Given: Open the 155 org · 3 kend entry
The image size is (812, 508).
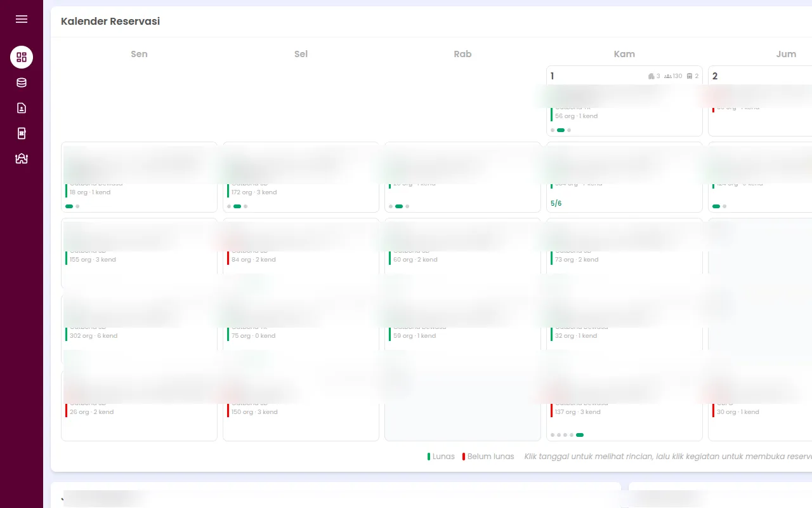Looking at the screenshot, I should tap(93, 260).
